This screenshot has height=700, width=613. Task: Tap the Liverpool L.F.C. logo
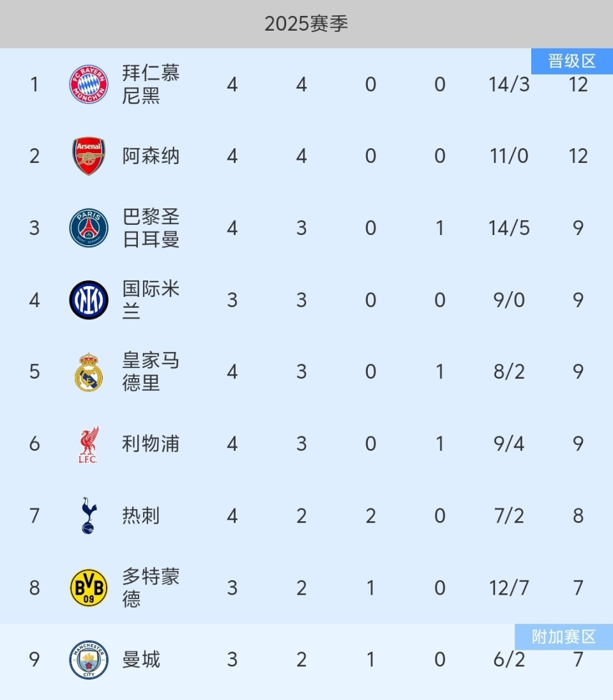click(89, 445)
